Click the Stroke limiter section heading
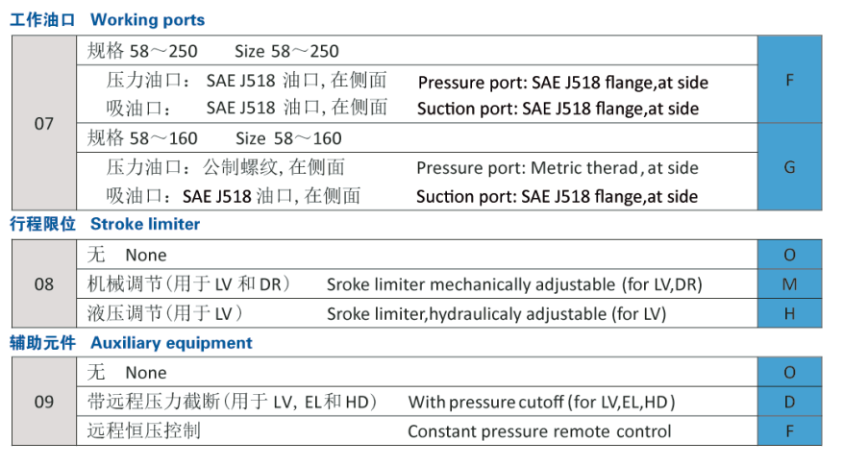Image resolution: width=868 pixels, height=466 pixels. coord(106,225)
